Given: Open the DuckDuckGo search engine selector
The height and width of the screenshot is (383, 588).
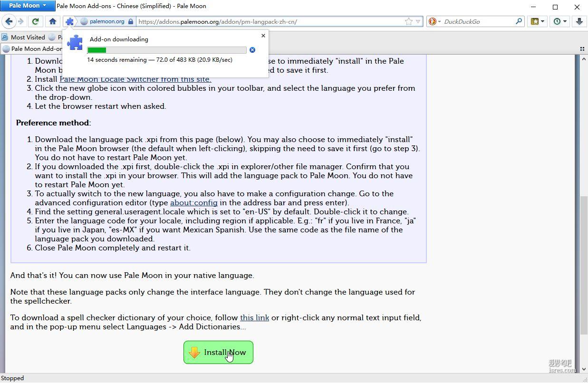Looking at the screenshot, I should click(x=434, y=21).
